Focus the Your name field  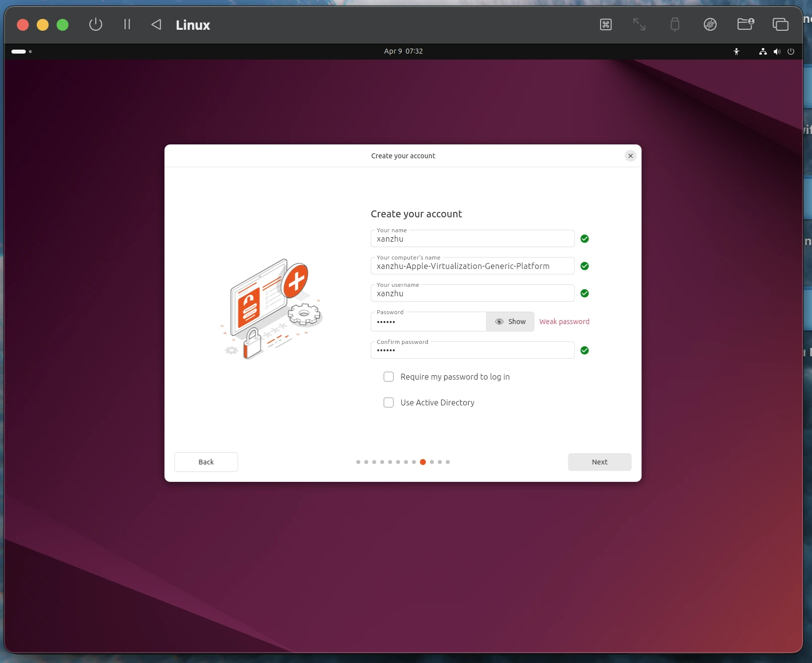(473, 239)
